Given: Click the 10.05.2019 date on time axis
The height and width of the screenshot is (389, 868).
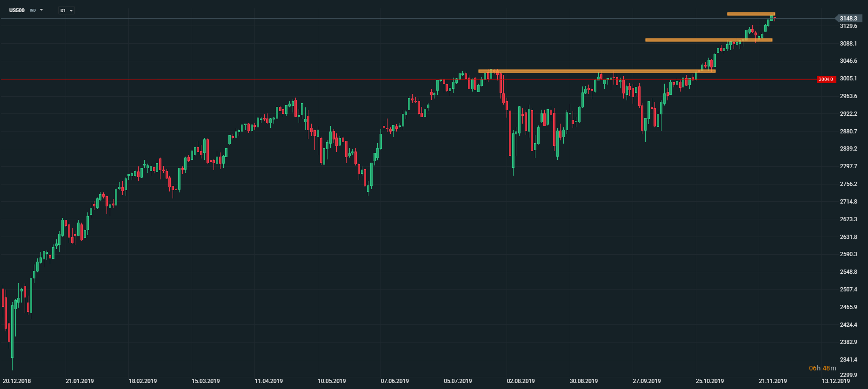Looking at the screenshot, I should tap(332, 381).
